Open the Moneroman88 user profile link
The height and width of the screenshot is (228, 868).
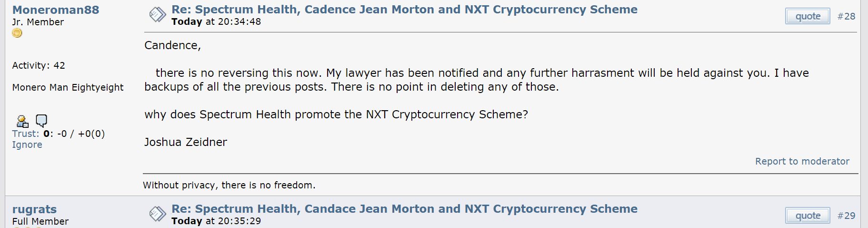coord(56,10)
